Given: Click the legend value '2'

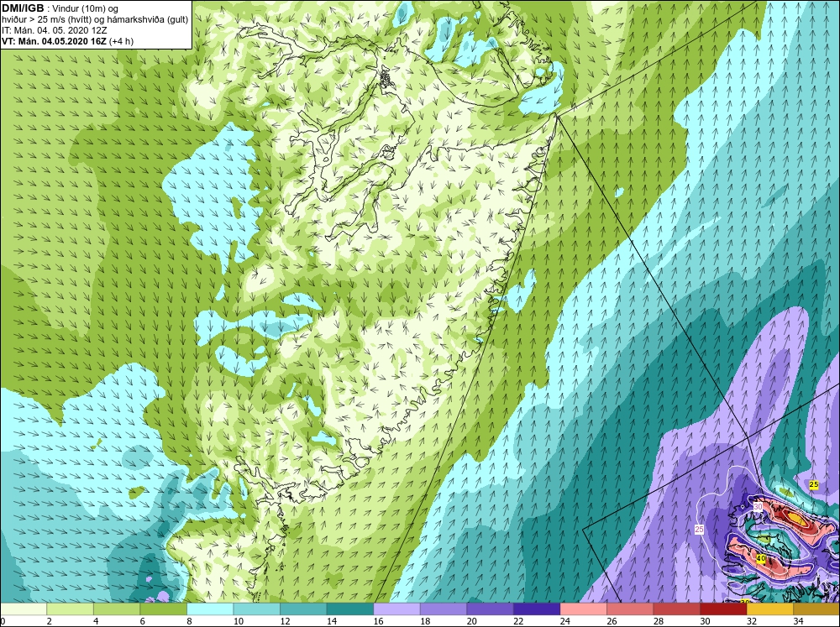Looking at the screenshot, I should 50,621.
